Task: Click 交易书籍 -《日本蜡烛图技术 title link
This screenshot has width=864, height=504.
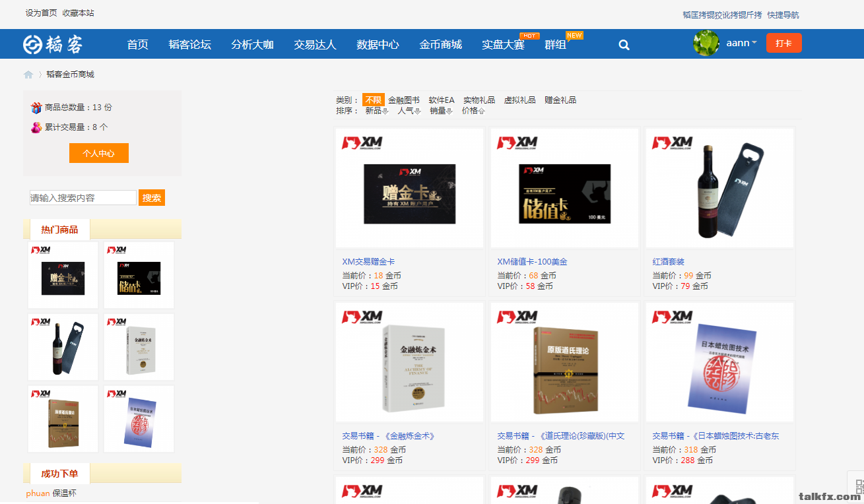Action: [x=715, y=436]
